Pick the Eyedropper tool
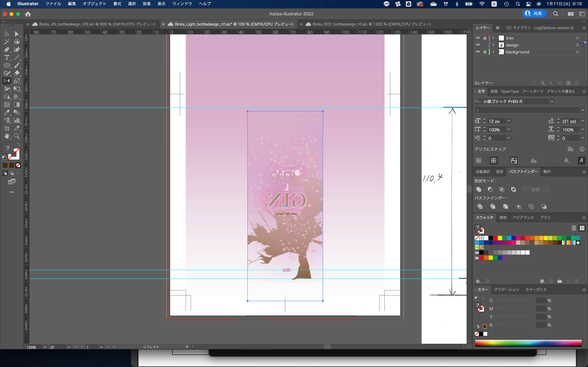The width and height of the screenshot is (588, 367). (x=7, y=112)
